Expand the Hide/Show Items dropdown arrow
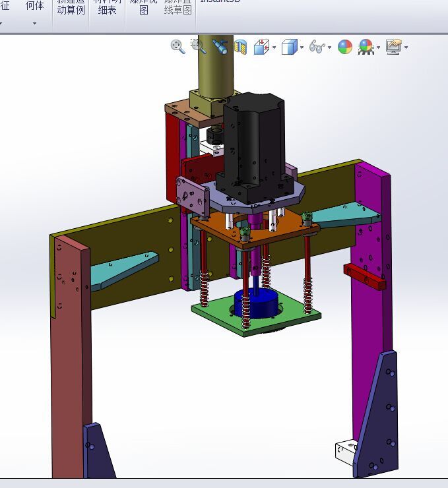Image resolution: width=448 pixels, height=488 pixels. 329,47
